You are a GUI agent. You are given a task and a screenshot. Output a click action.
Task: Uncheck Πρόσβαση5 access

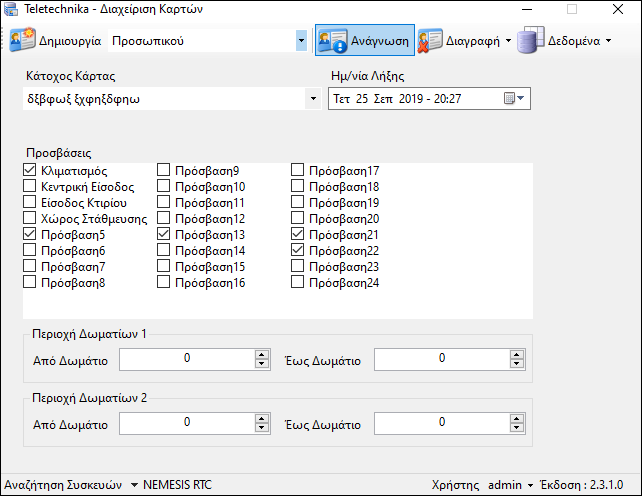coord(29,234)
